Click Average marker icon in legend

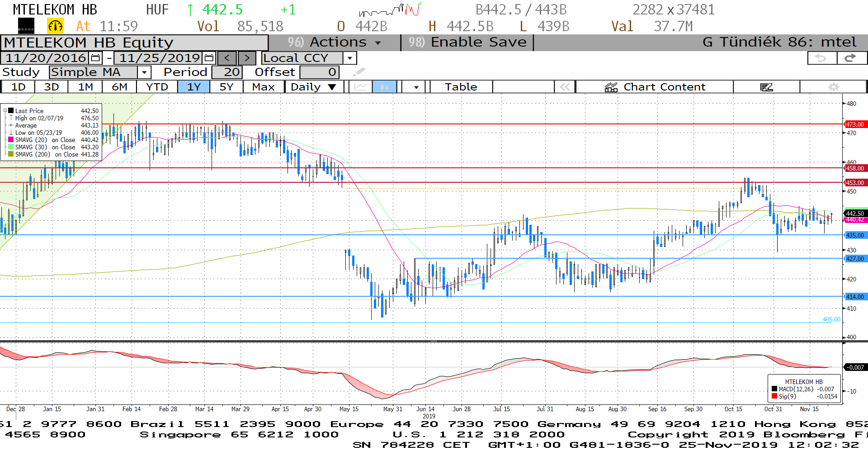[x=11, y=125]
